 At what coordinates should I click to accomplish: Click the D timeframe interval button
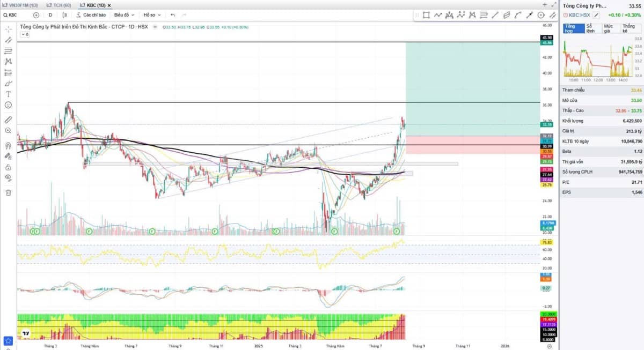[50, 15]
